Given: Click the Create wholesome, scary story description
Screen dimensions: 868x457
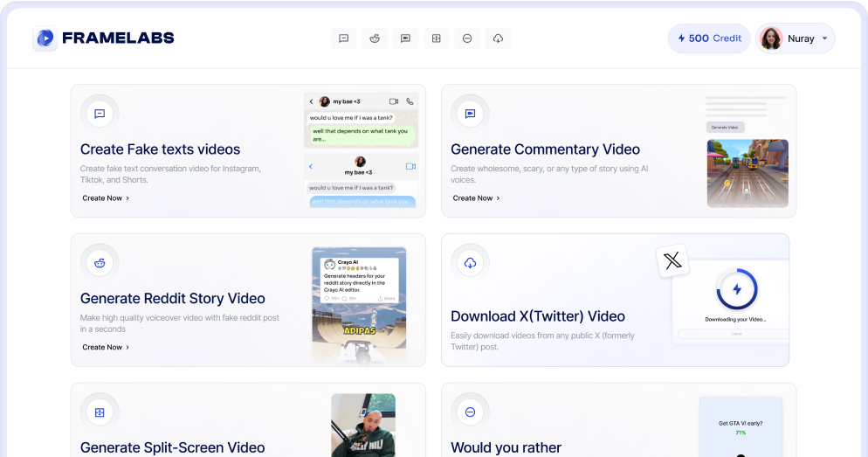Looking at the screenshot, I should [549, 174].
